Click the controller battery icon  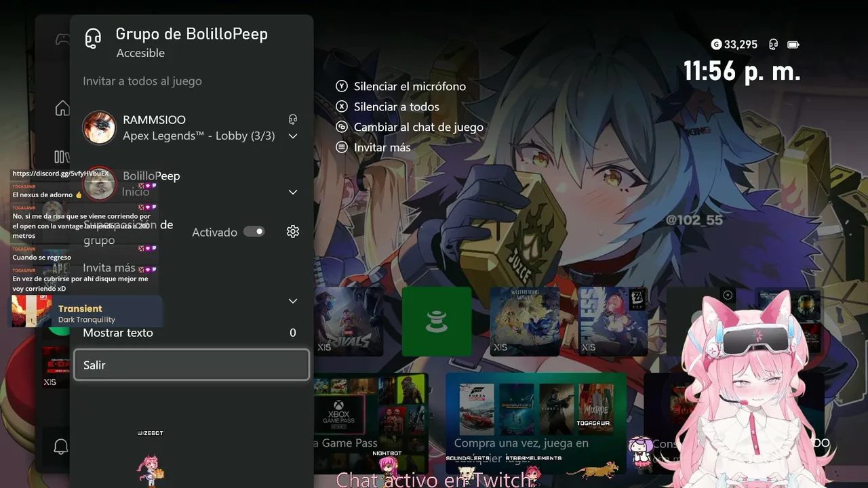[793, 45]
